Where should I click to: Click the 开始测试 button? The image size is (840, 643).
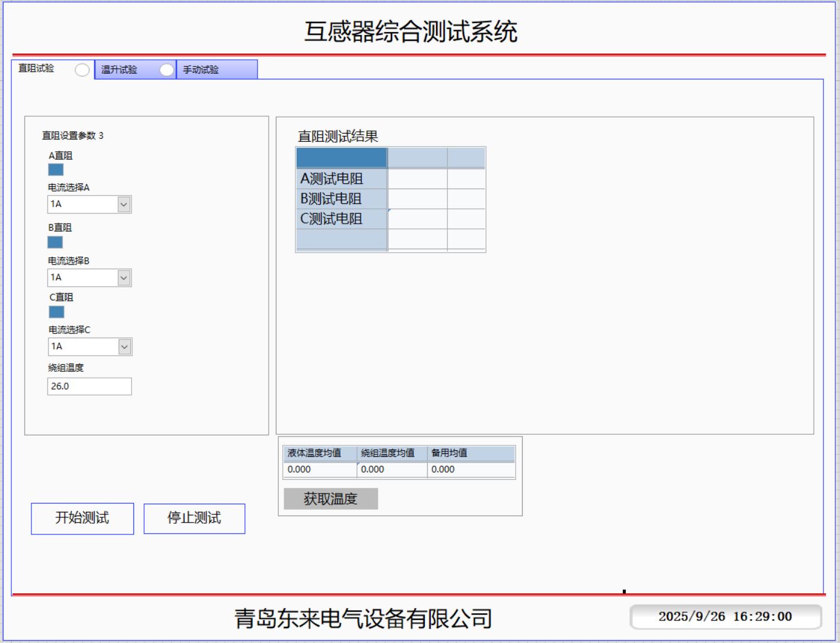(82, 518)
